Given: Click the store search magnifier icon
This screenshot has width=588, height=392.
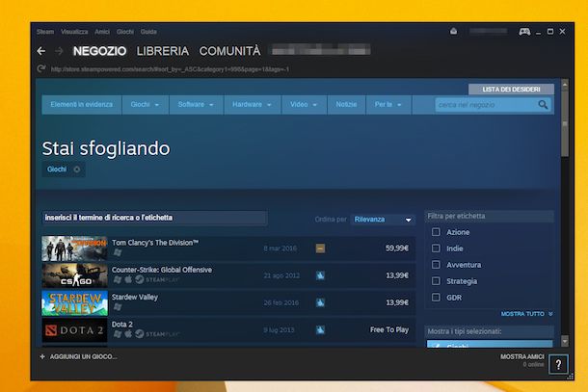Looking at the screenshot, I should coord(543,105).
